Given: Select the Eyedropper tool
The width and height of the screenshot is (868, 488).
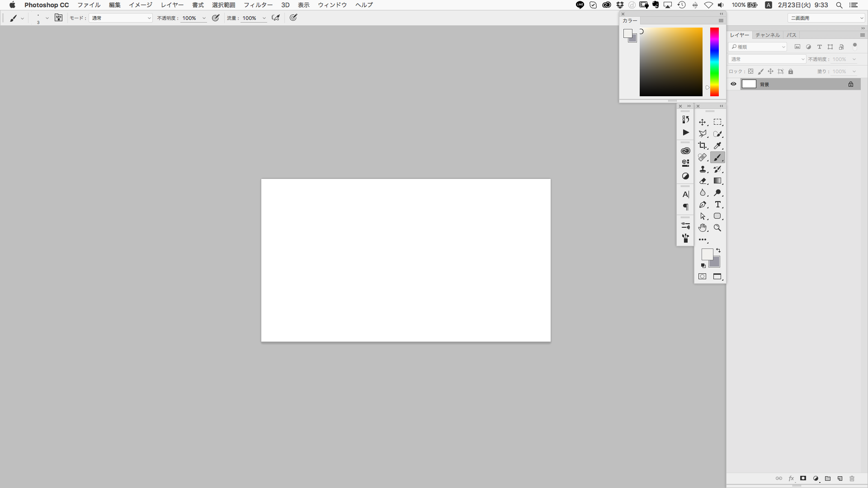Looking at the screenshot, I should [x=717, y=145].
